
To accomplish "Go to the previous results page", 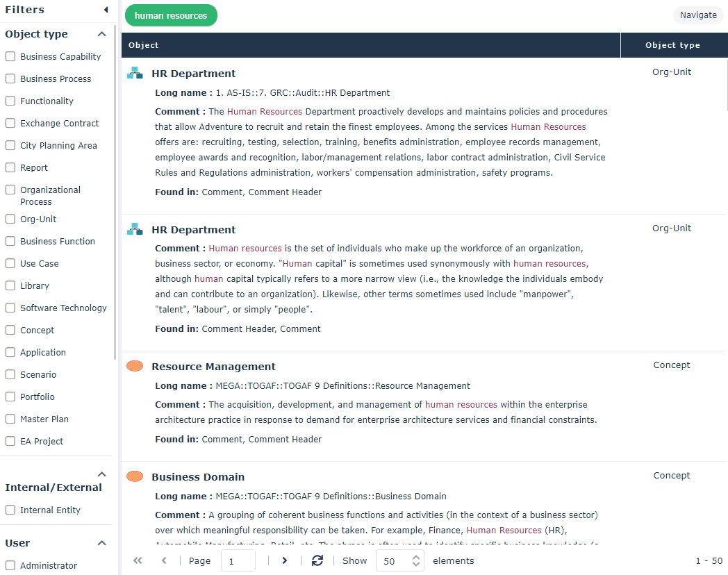I will click(164, 560).
